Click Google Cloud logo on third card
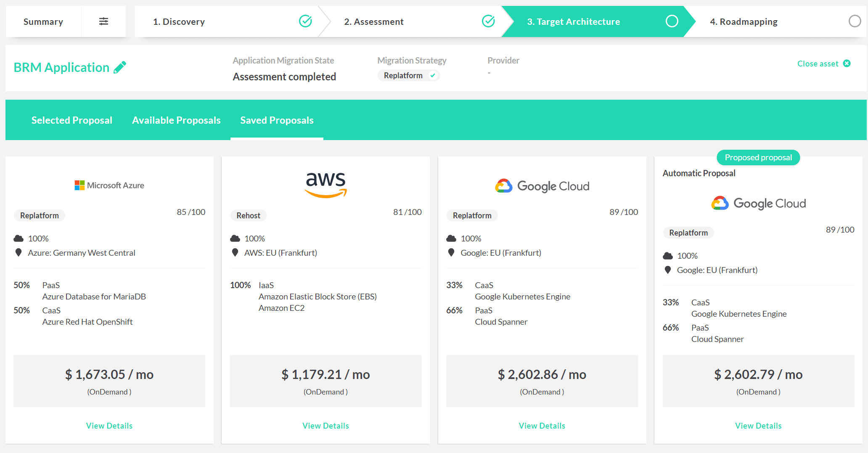This screenshot has width=868, height=453. coord(542,186)
